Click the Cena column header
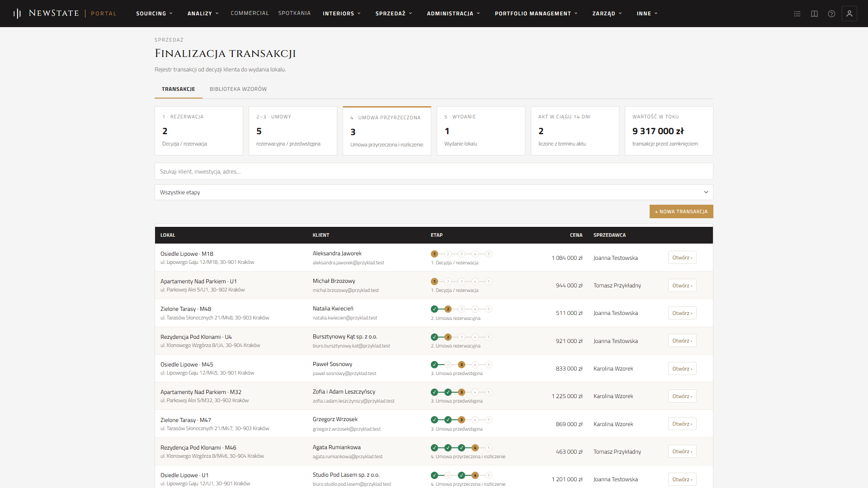The height and width of the screenshot is (488, 868). pyautogui.click(x=576, y=235)
